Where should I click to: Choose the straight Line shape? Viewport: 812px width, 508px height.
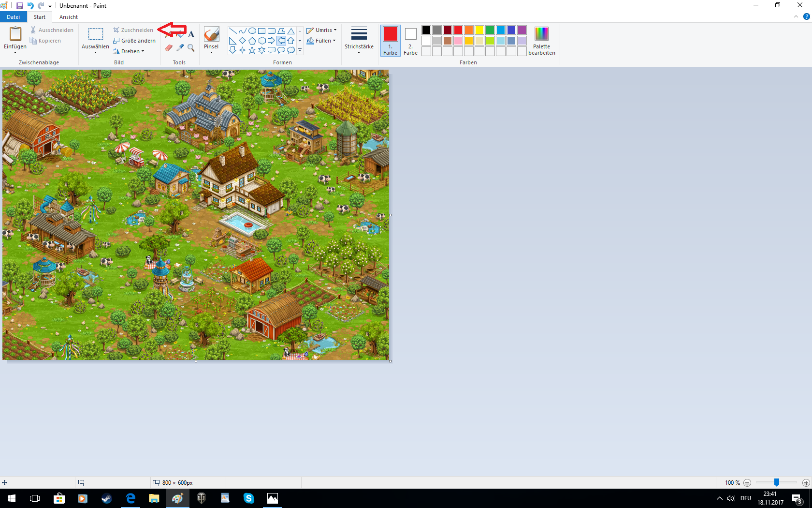pyautogui.click(x=233, y=31)
